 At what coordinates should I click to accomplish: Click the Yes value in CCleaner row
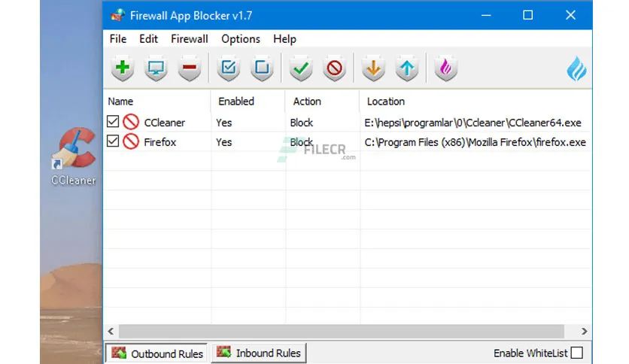pyautogui.click(x=224, y=123)
